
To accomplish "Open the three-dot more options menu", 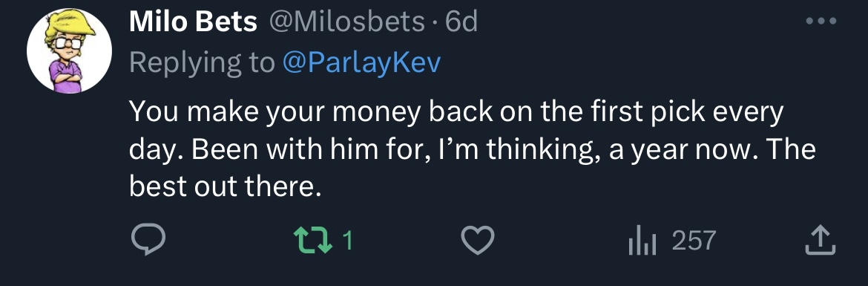I will pos(821,22).
